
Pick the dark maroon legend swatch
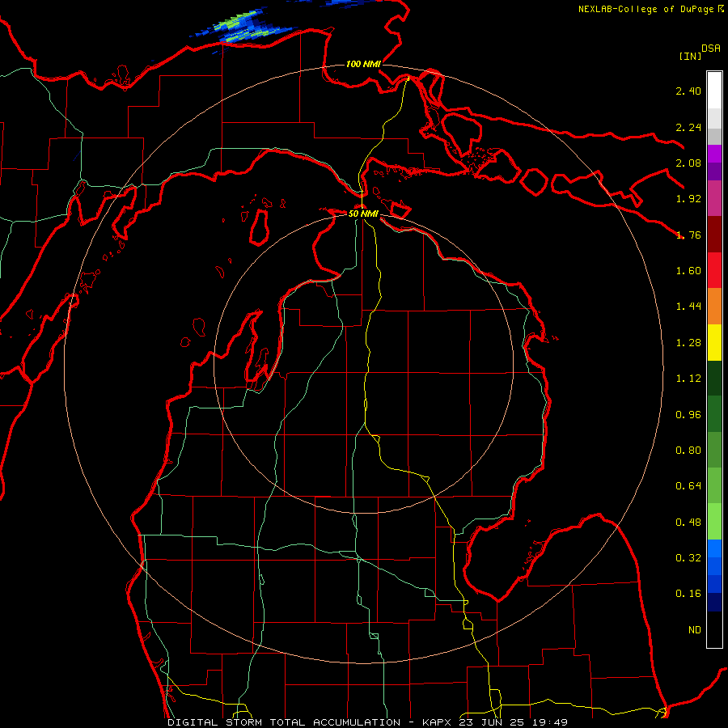[714, 235]
